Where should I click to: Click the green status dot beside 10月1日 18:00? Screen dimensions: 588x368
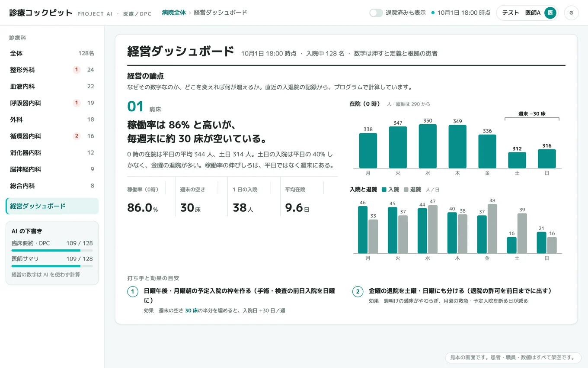click(433, 13)
